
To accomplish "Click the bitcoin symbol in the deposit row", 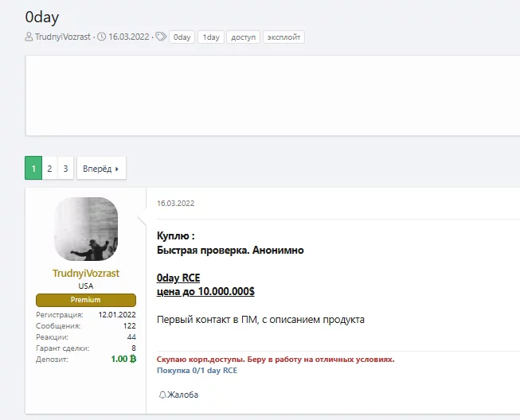I will [x=132, y=360].
